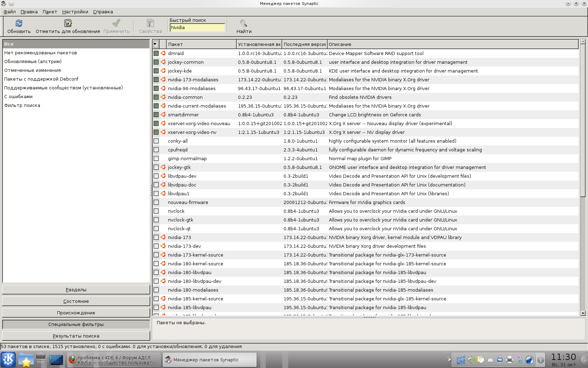Click the Amarok wolf tray icon
The image size is (588, 368).
click(x=530, y=360)
